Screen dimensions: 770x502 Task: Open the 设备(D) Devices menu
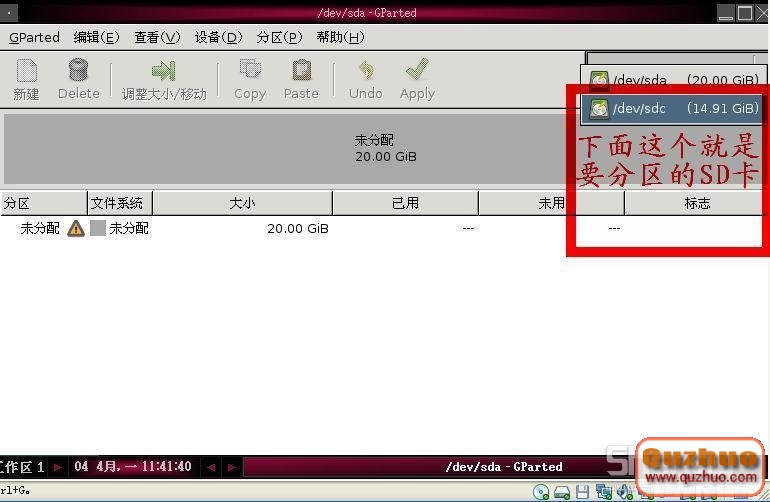[219, 37]
